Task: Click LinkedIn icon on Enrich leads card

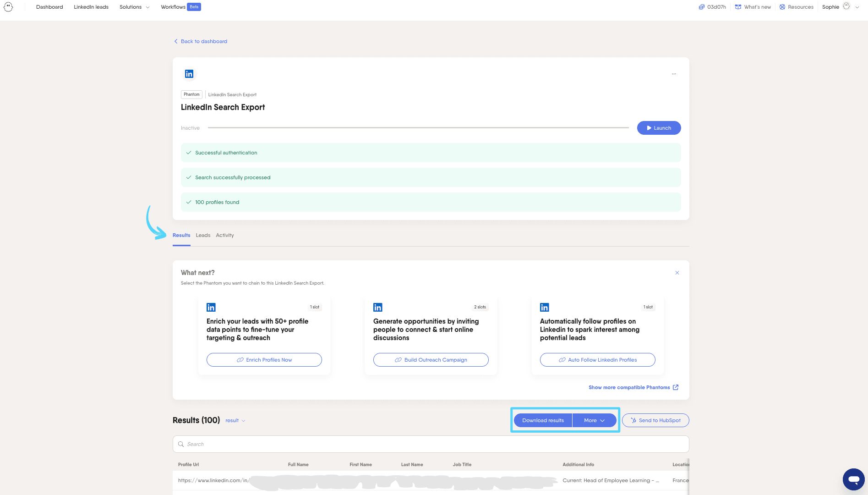Action: click(x=211, y=308)
